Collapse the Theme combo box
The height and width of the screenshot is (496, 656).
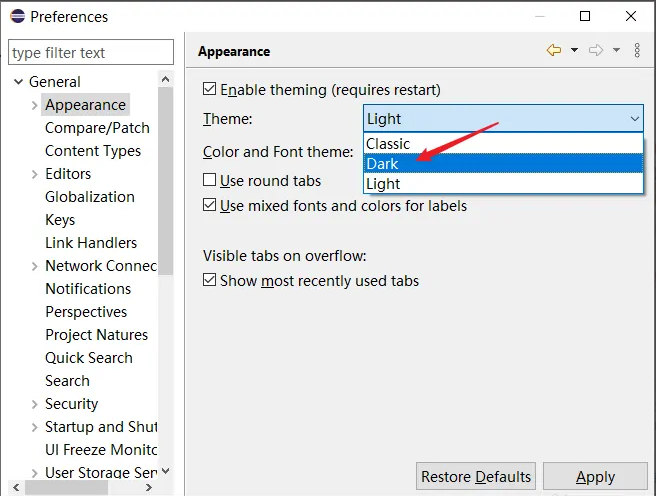pos(635,119)
